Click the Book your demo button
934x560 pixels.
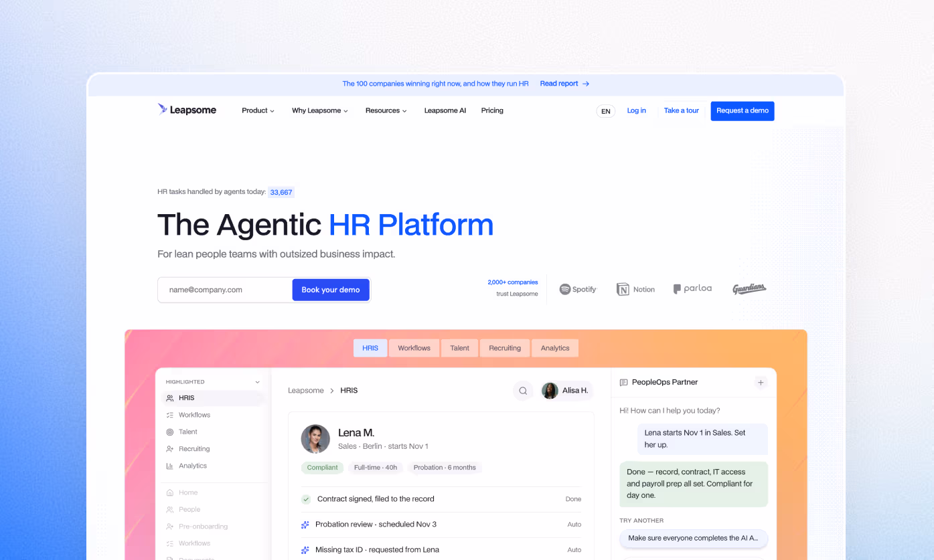331,290
